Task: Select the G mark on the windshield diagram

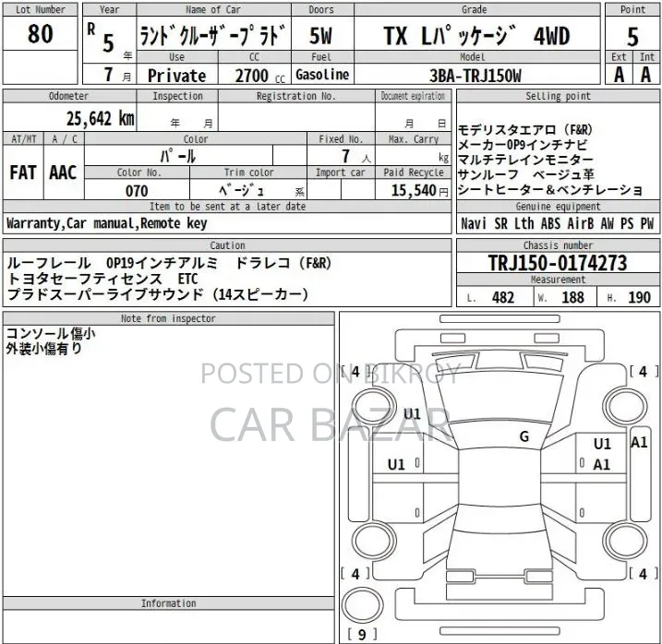Action: pyautogui.click(x=524, y=436)
